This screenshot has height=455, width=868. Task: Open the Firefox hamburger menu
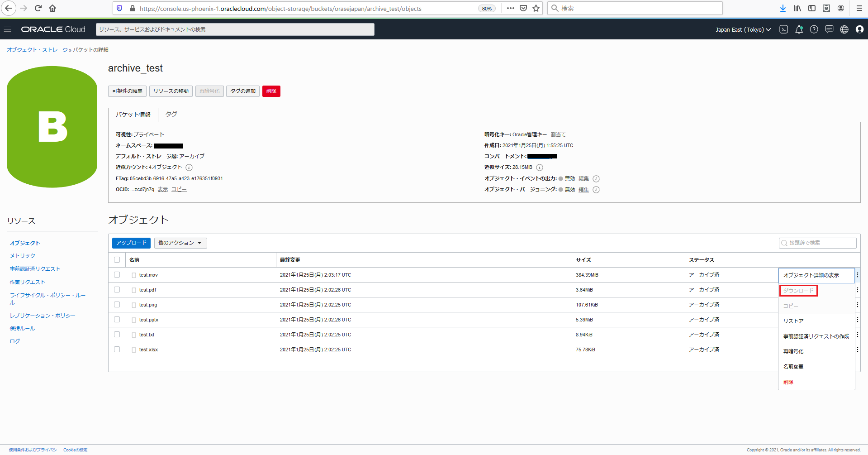pos(859,8)
